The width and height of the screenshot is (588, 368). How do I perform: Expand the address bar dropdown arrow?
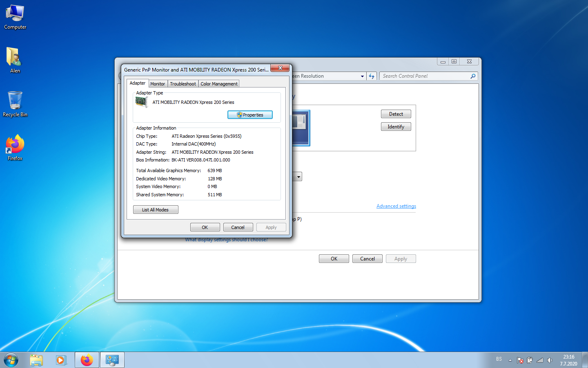[x=362, y=76]
